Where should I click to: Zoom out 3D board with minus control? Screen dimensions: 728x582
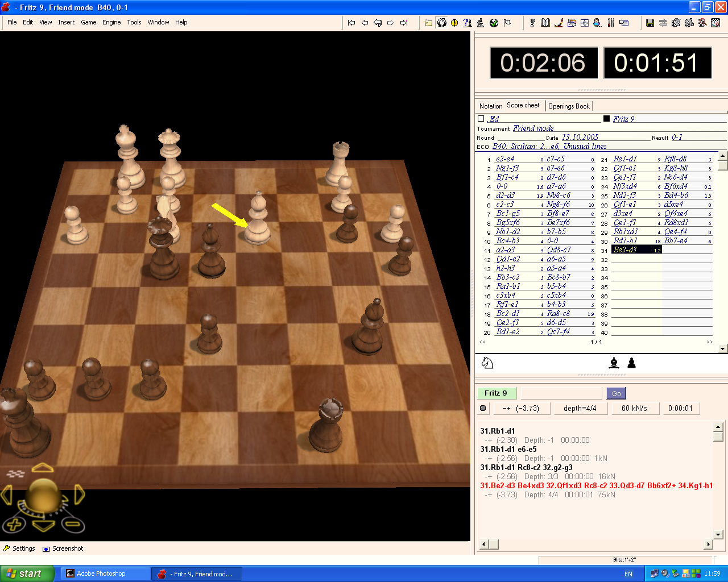click(73, 524)
